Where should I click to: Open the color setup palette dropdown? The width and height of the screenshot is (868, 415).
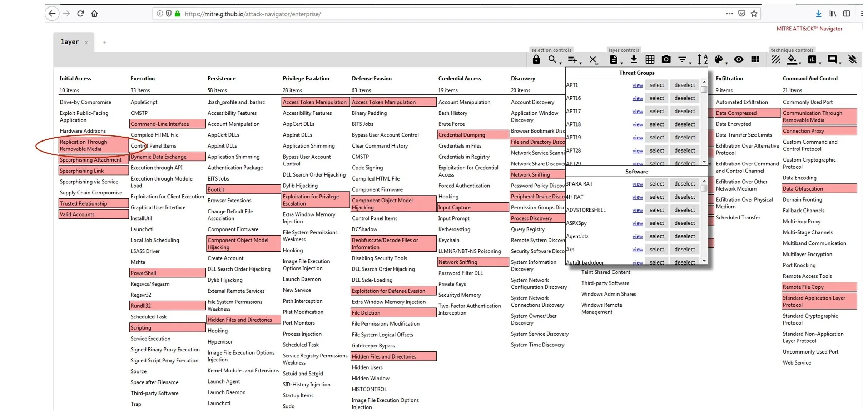click(719, 60)
